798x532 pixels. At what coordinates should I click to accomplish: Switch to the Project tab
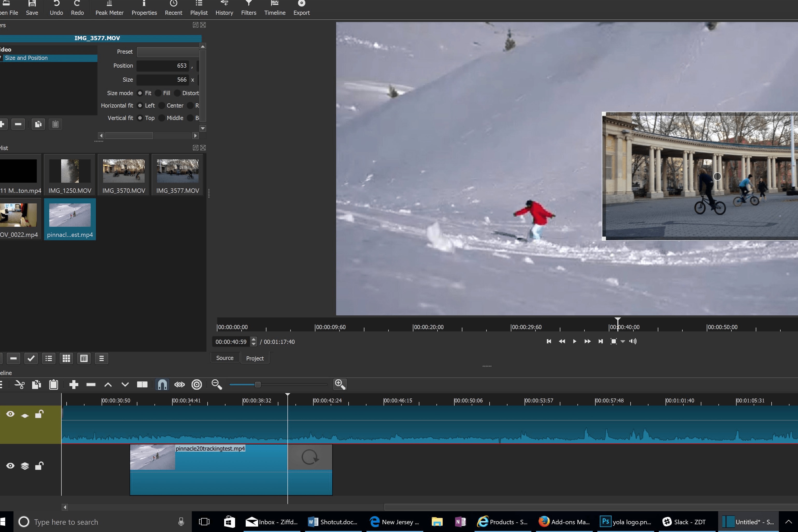pyautogui.click(x=255, y=358)
